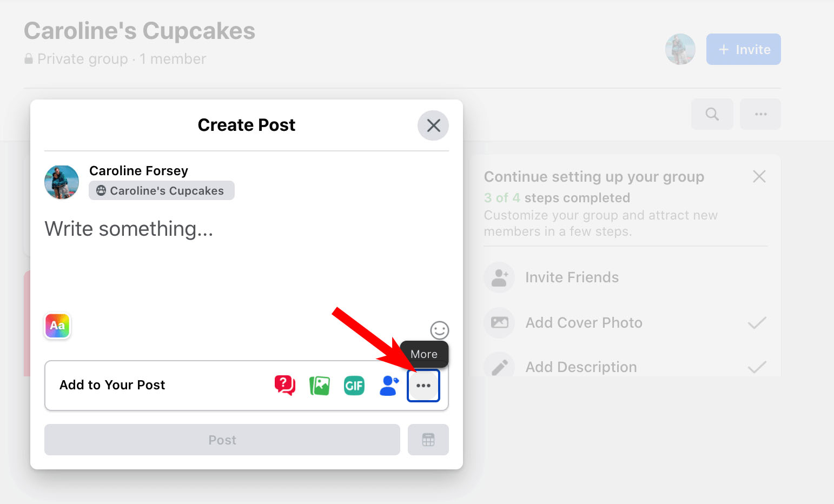Screen dimensions: 834x504
Task: Choose Invite Friends setup step
Action: pos(625,277)
